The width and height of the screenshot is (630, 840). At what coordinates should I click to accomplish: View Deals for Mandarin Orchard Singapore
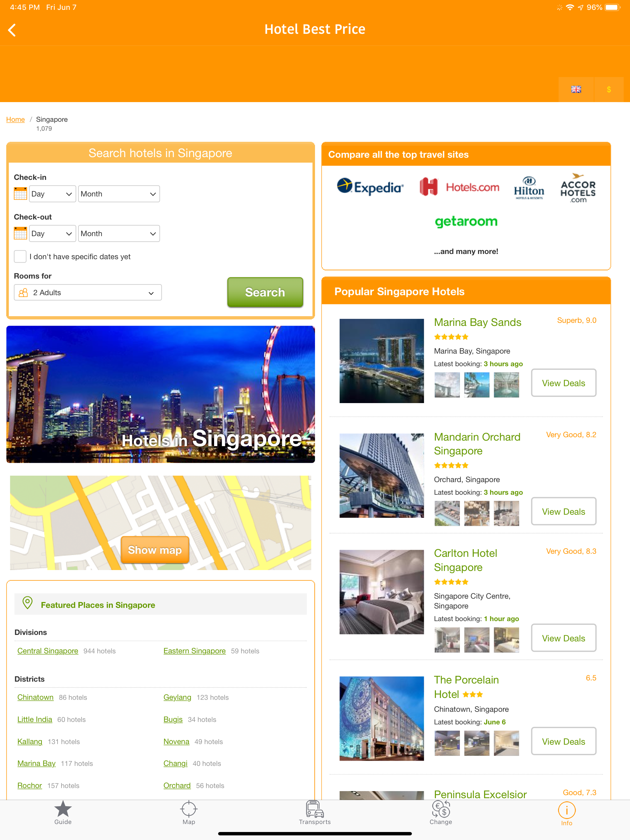point(564,511)
